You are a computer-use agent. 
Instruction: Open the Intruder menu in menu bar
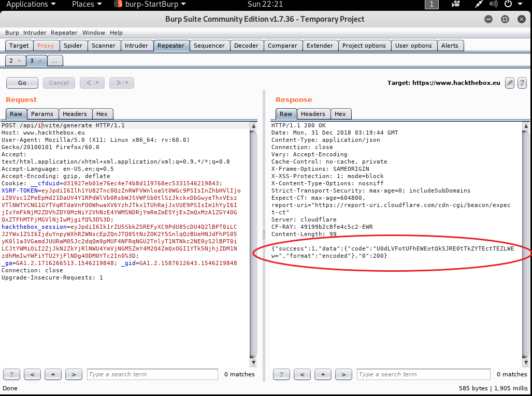point(35,33)
